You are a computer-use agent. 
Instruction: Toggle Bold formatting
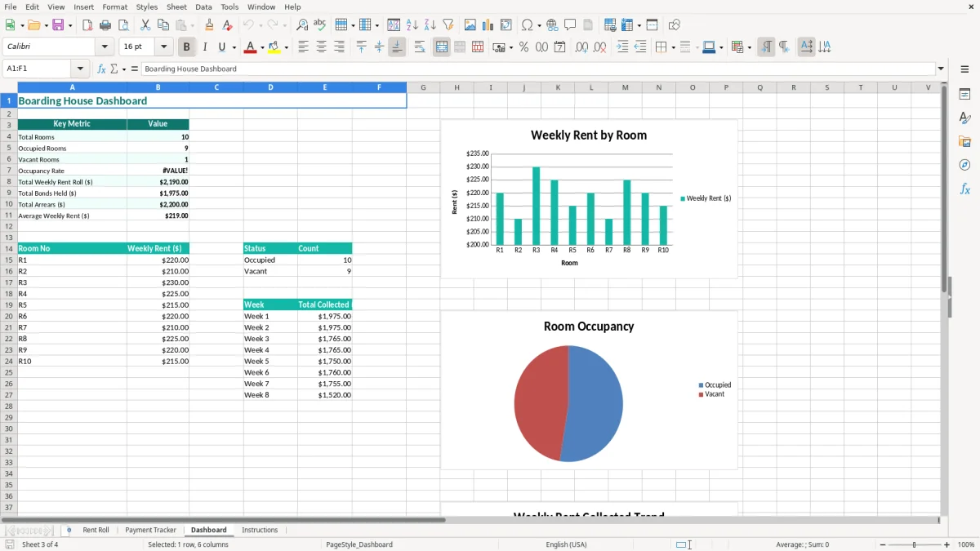click(x=186, y=47)
